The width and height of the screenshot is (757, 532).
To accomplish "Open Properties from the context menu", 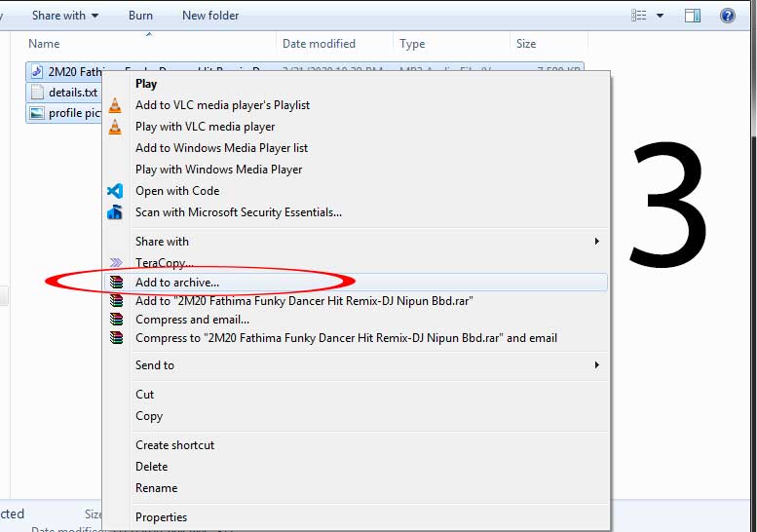I will [162, 517].
